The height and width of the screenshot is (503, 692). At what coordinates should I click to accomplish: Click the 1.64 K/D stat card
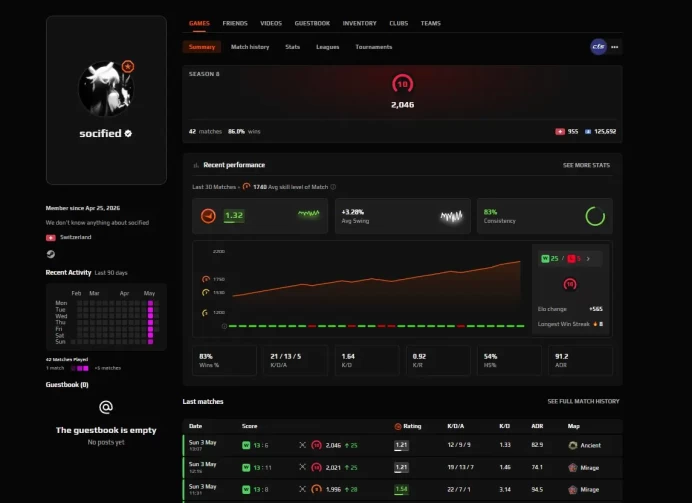pyautogui.click(x=367, y=360)
